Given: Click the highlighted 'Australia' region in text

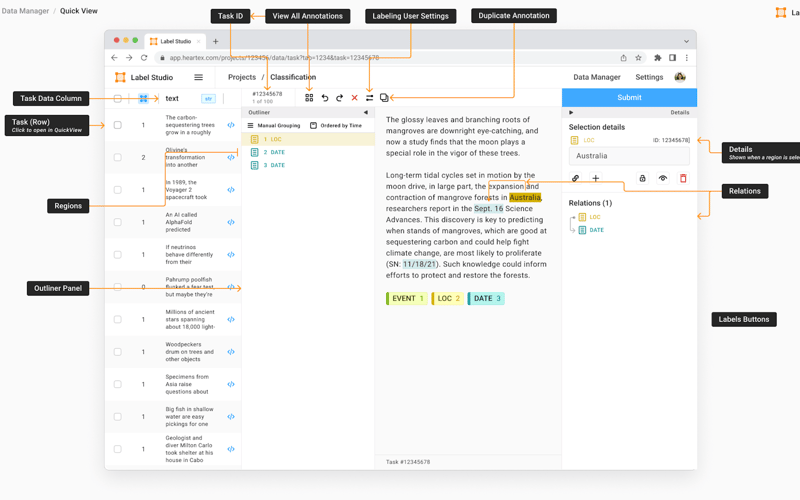Looking at the screenshot, I should click(x=524, y=197).
